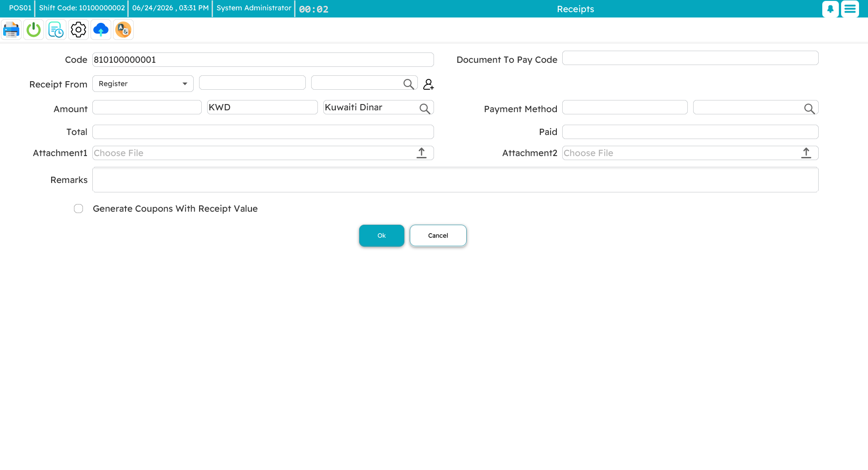Click the Amount input field

[x=147, y=107]
